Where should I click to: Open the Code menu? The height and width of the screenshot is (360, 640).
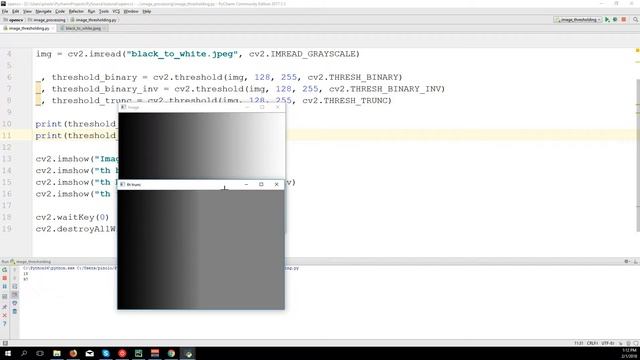pyautogui.click(x=60, y=11)
